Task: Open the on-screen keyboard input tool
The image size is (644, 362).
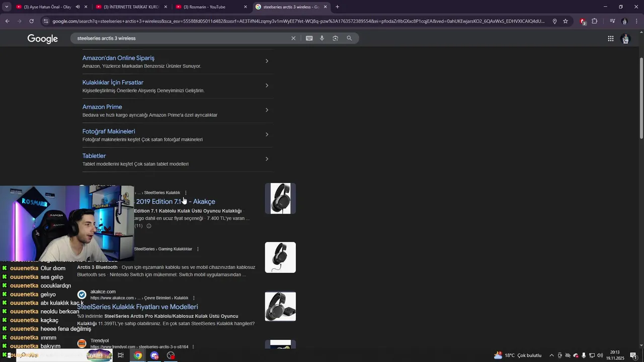Action: (309, 38)
